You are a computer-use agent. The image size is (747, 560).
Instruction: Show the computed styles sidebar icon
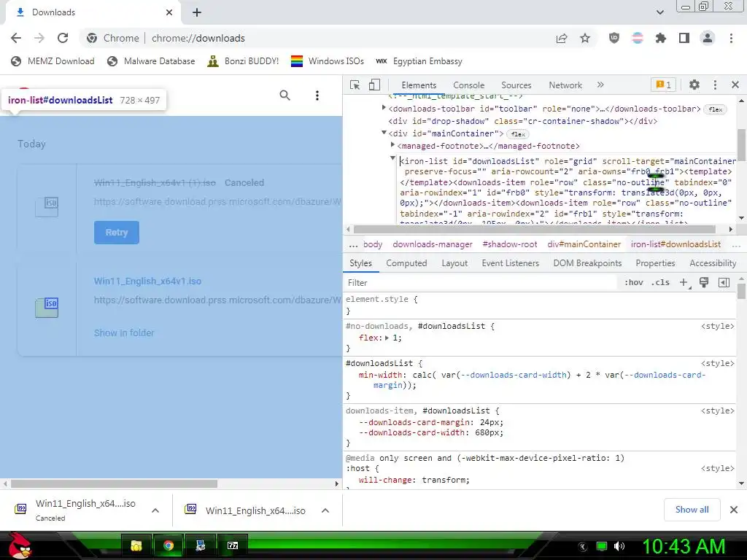(x=724, y=282)
